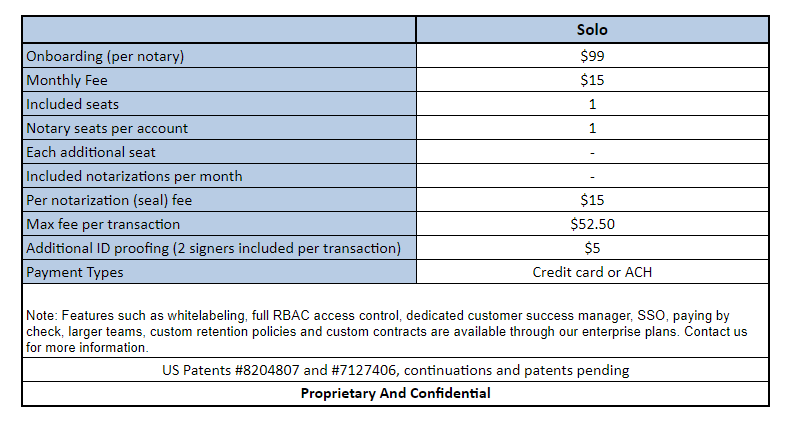
Task: Click the Max fee per transaction label
Action: (220, 224)
